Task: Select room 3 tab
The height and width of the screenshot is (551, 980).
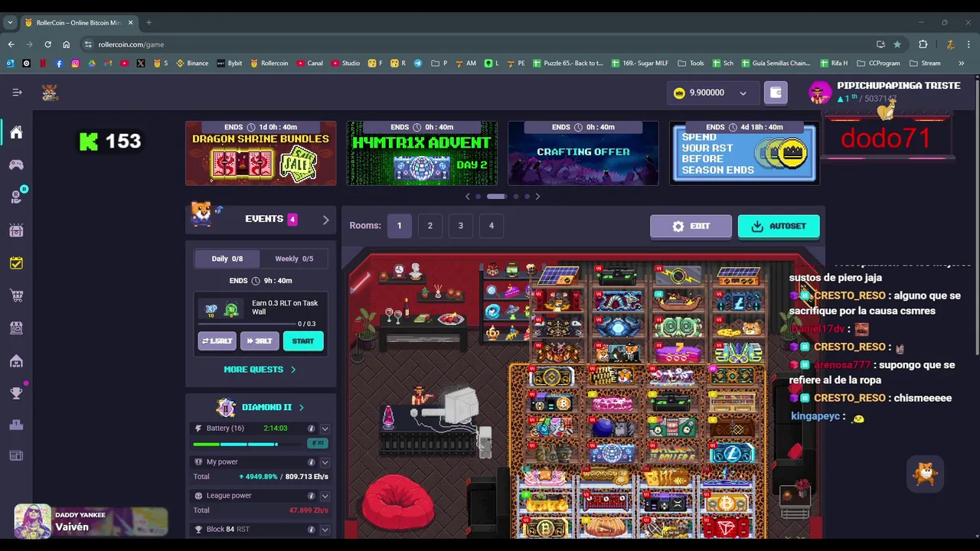Action: coord(460,226)
